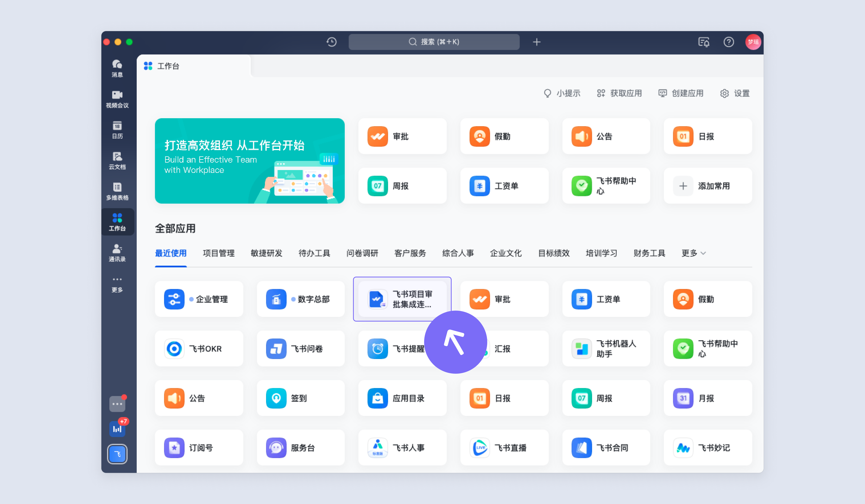Viewport: 865px width, 504px height.
Task: Switch to 项目管理 tab
Action: [219, 253]
